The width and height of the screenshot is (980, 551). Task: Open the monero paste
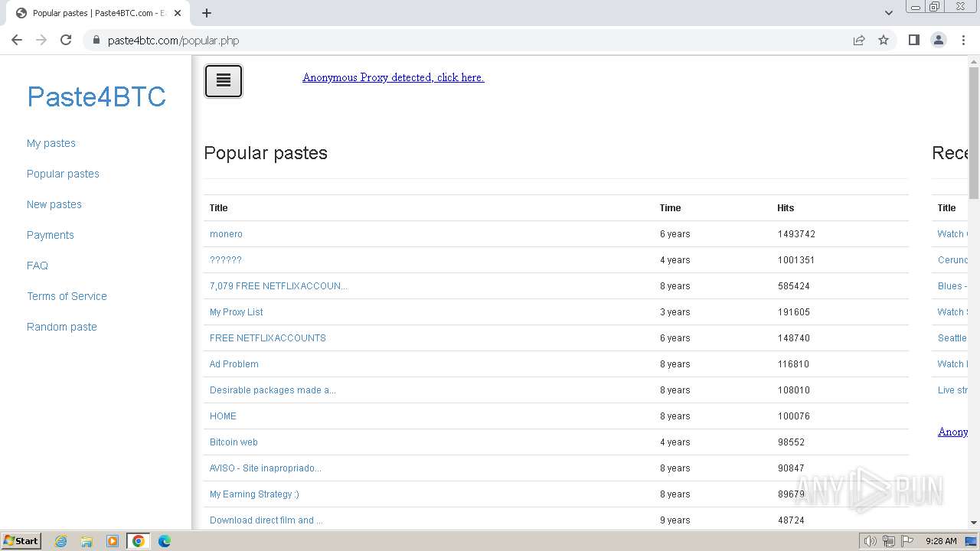[226, 234]
